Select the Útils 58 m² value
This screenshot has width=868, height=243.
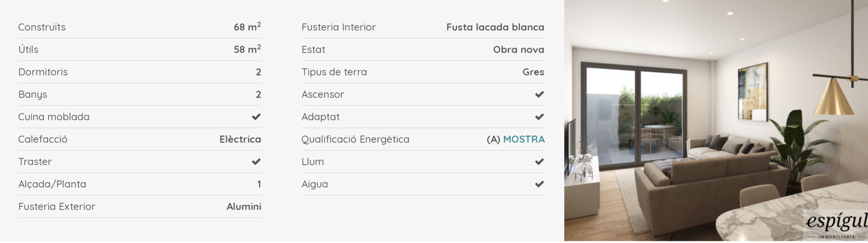(x=247, y=49)
